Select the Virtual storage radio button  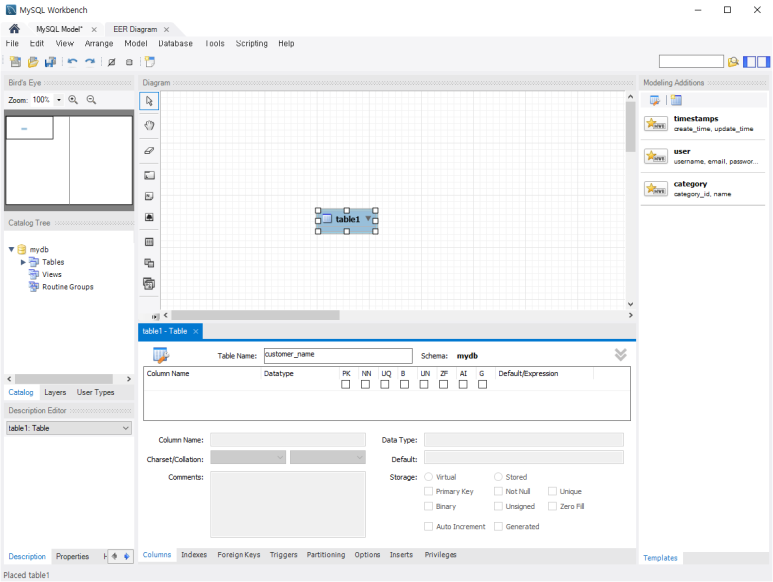(x=428, y=477)
